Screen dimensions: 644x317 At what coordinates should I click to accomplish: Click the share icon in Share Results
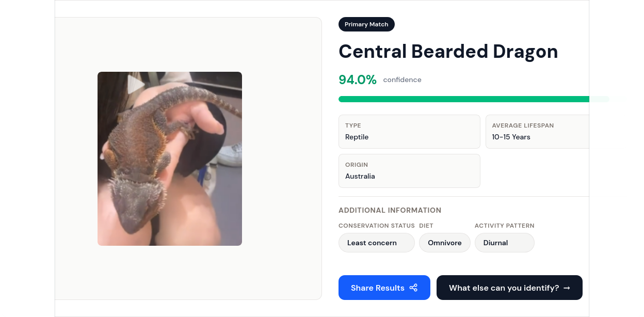pyautogui.click(x=413, y=288)
